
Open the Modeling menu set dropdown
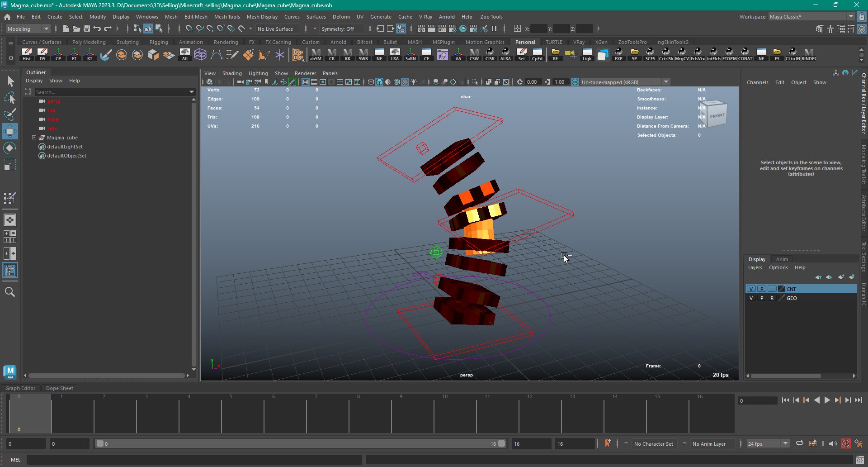pyautogui.click(x=28, y=29)
